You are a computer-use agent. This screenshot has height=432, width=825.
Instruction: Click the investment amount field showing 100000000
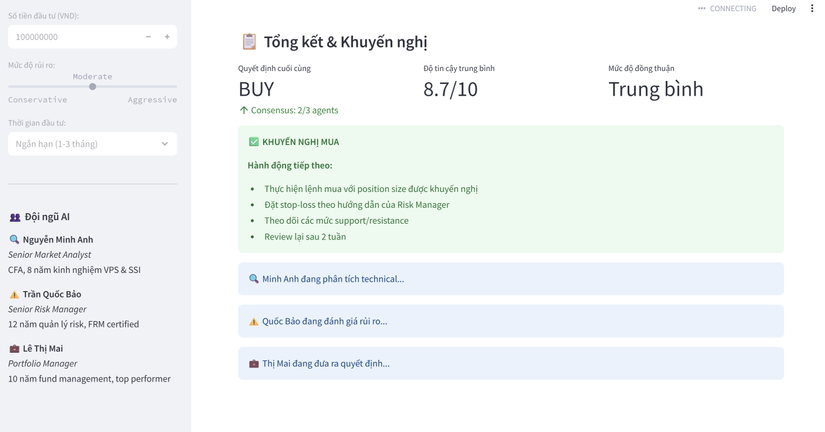(x=74, y=37)
